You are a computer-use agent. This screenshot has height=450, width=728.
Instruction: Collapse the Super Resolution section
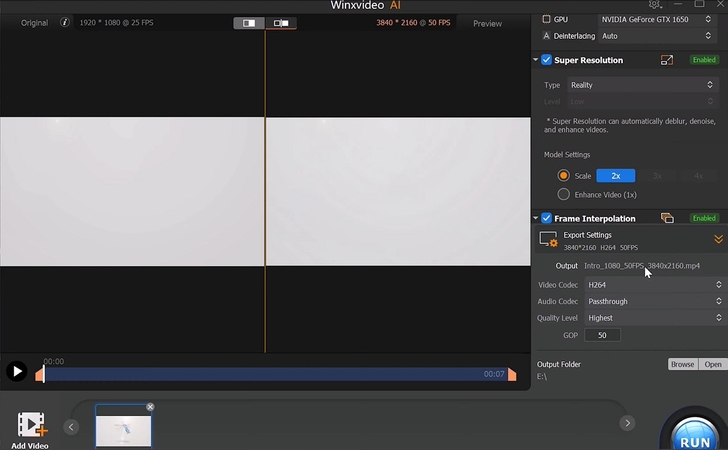(535, 60)
